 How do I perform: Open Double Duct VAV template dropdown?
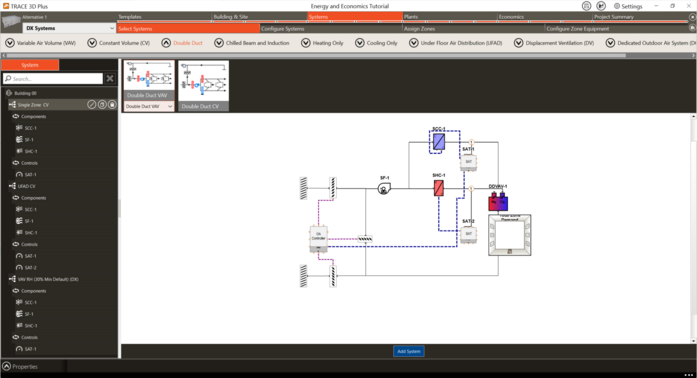tap(149, 106)
